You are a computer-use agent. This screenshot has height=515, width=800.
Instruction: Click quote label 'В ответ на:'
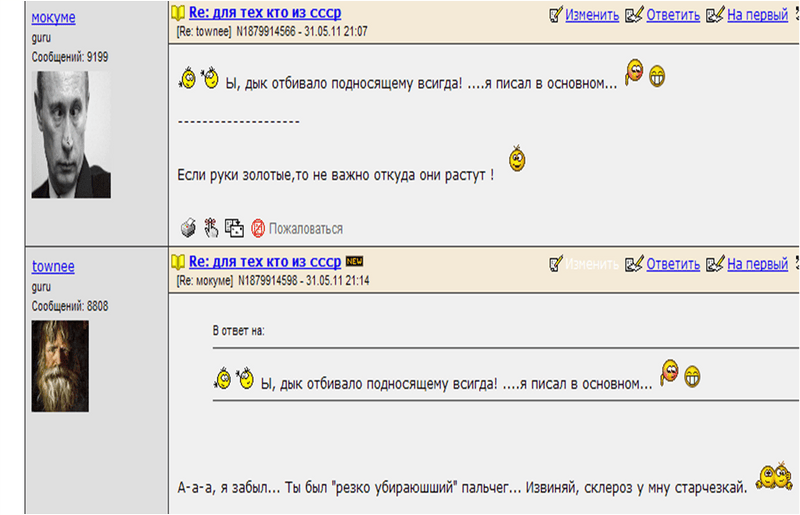(x=238, y=331)
